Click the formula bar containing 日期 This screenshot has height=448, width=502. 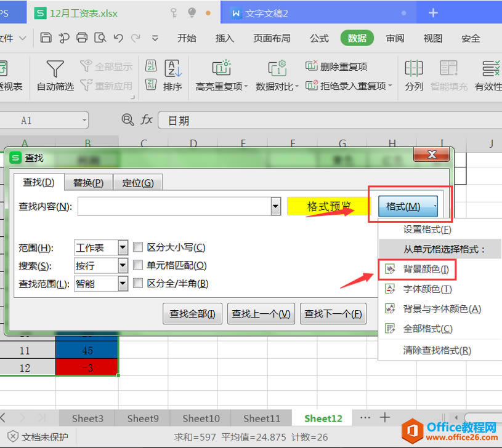[x=330, y=120]
